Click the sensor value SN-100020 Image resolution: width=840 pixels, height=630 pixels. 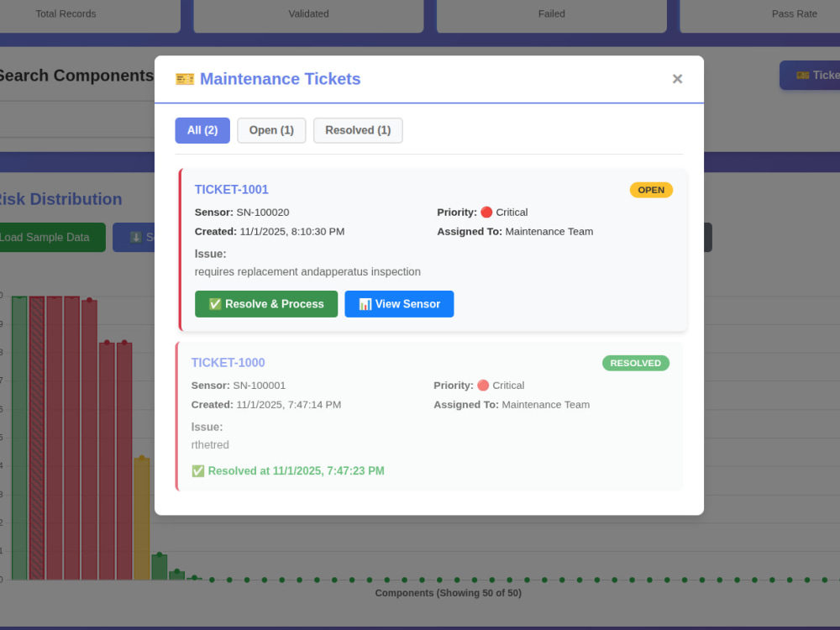click(x=263, y=213)
